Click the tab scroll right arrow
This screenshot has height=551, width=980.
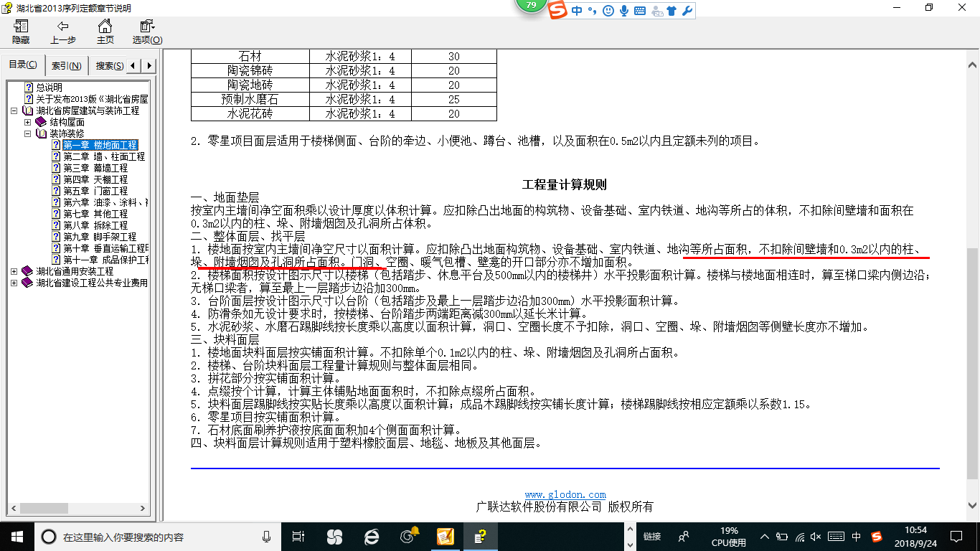pos(149,66)
